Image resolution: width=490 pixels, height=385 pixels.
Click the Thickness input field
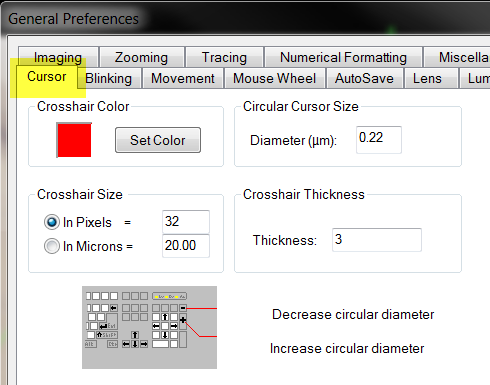point(377,240)
